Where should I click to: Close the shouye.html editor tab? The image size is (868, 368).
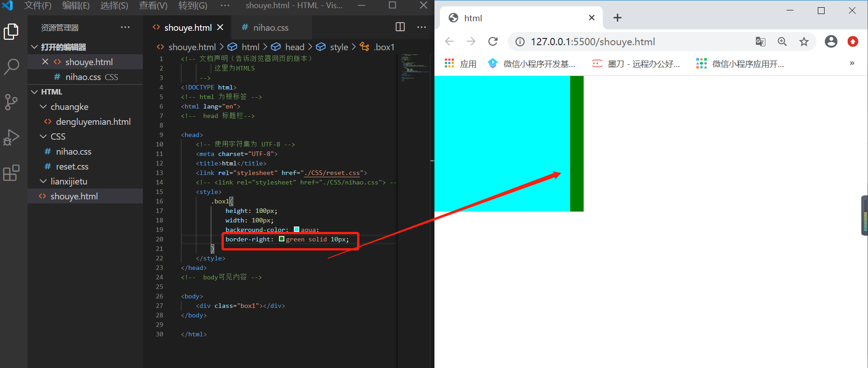[x=220, y=27]
